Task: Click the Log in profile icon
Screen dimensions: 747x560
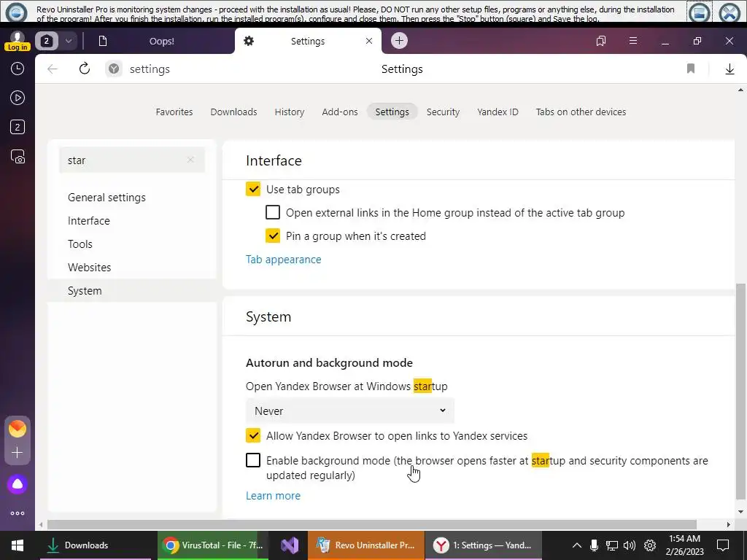Action: pyautogui.click(x=18, y=41)
